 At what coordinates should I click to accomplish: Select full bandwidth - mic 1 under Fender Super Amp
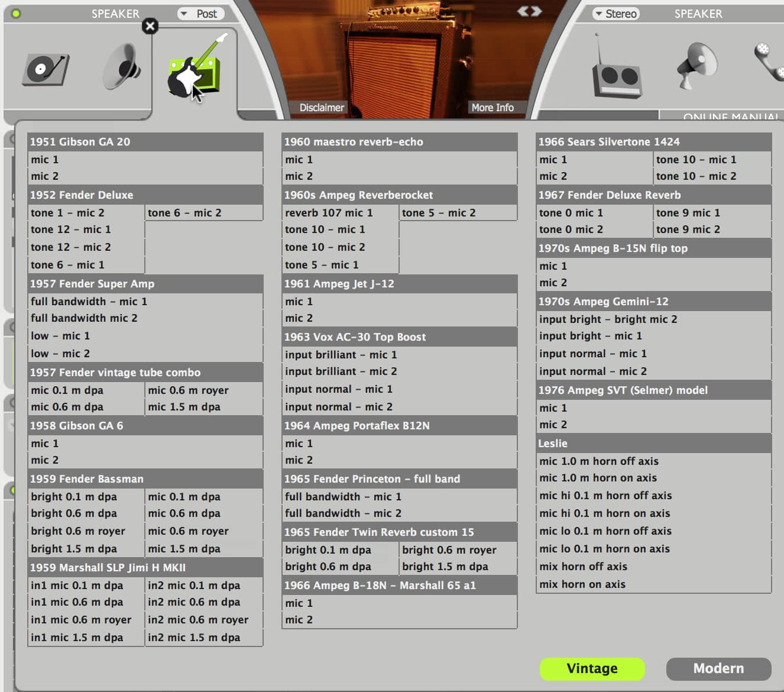[x=145, y=302]
